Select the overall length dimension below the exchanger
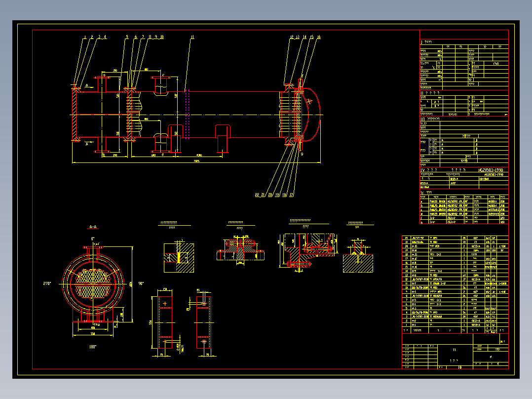The width and height of the screenshot is (532, 399). [196, 161]
